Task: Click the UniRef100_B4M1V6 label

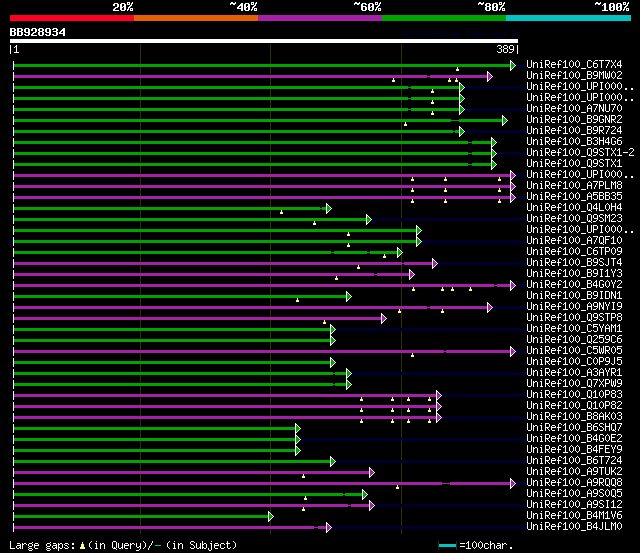Action: (x=574, y=516)
